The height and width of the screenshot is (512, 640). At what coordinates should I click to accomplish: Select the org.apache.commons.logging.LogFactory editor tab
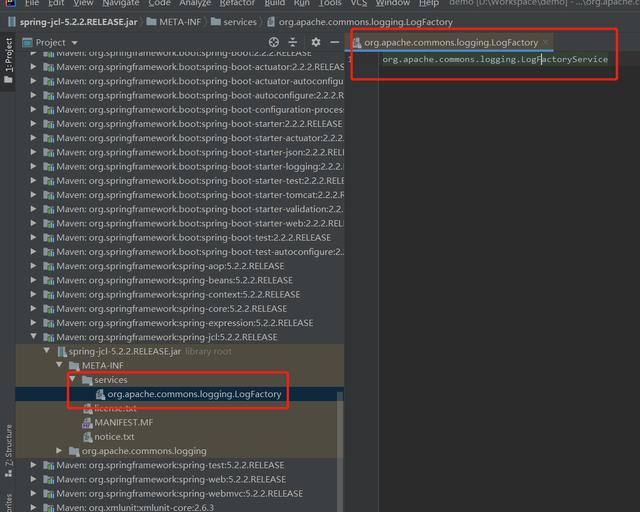click(x=451, y=42)
